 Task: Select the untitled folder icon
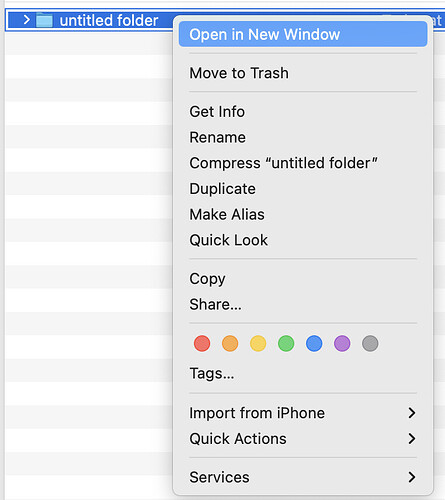click(x=44, y=21)
